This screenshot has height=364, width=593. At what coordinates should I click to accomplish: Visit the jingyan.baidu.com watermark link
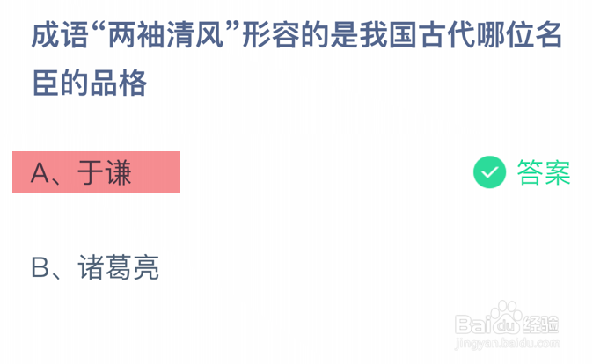point(507,343)
